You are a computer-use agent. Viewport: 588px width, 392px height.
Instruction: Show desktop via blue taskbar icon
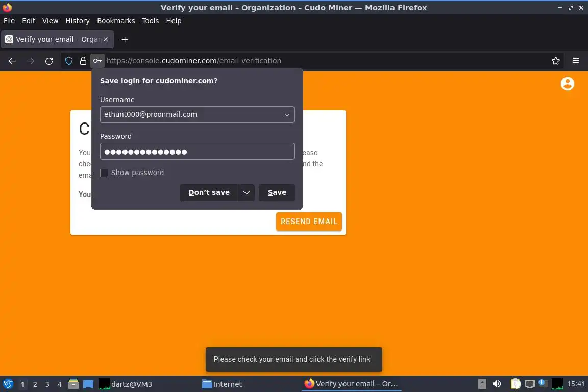point(88,384)
